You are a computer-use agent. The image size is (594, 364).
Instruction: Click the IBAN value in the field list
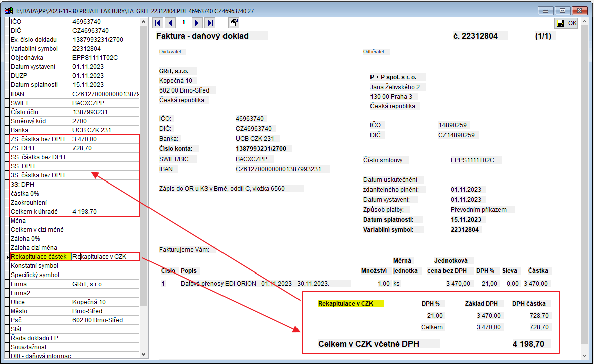tap(105, 94)
